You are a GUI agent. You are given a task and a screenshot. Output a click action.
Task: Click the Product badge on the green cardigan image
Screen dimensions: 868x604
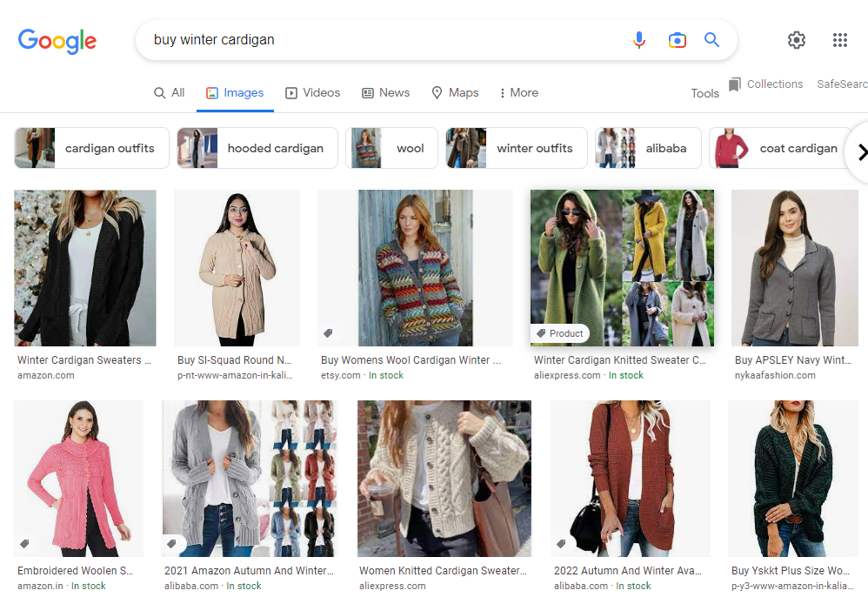[560, 333]
